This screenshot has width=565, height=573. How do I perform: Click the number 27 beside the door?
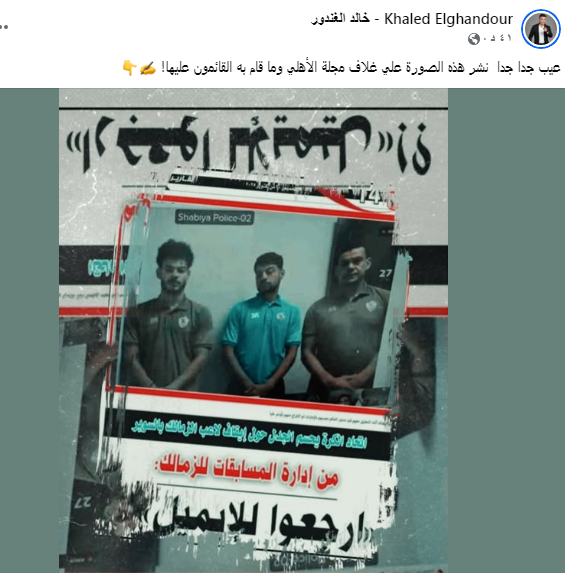pyautogui.click(x=385, y=273)
